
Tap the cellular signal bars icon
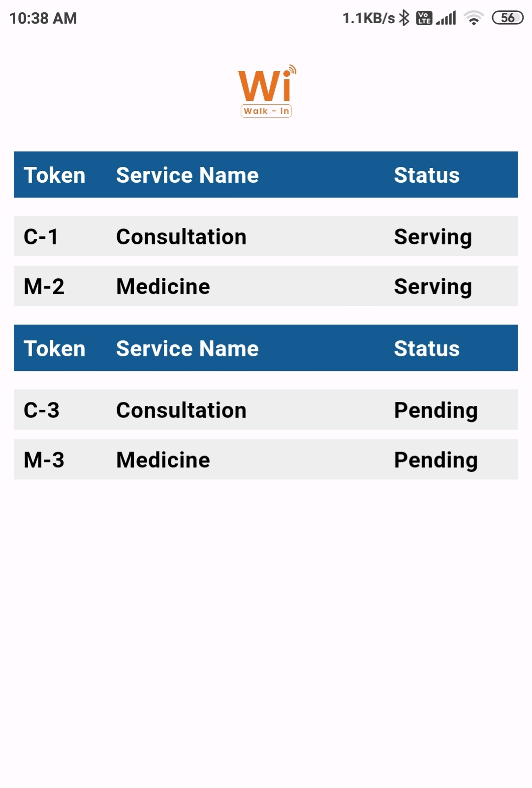(446, 18)
